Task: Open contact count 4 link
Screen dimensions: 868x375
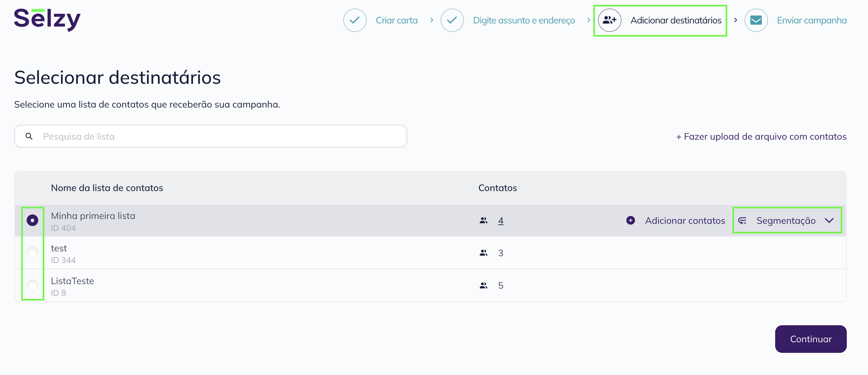Action: point(501,221)
